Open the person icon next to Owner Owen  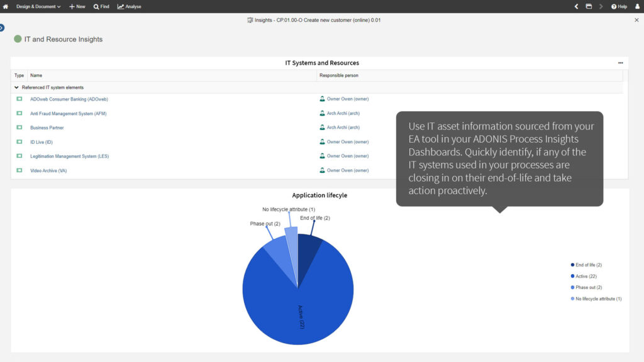(321, 99)
